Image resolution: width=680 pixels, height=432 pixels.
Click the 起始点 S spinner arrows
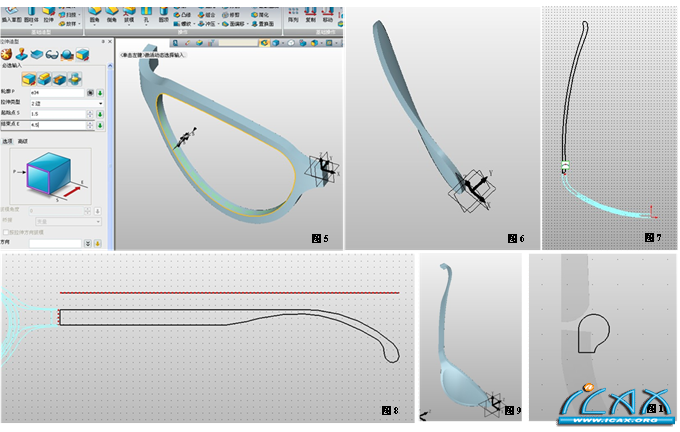(90, 114)
